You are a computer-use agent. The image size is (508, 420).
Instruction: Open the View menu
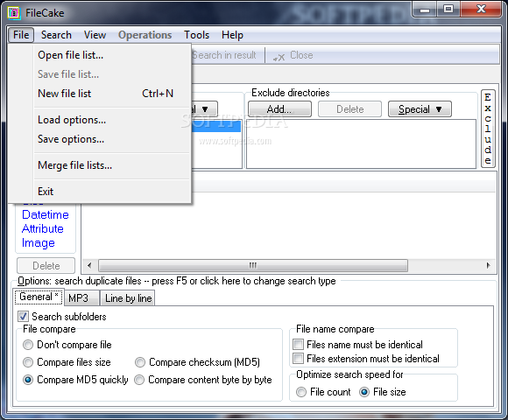[x=95, y=35]
